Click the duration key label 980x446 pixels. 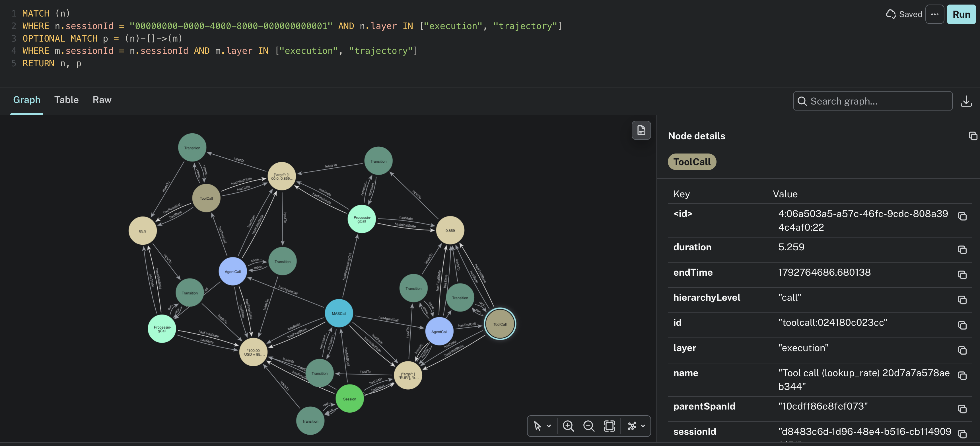(x=692, y=247)
